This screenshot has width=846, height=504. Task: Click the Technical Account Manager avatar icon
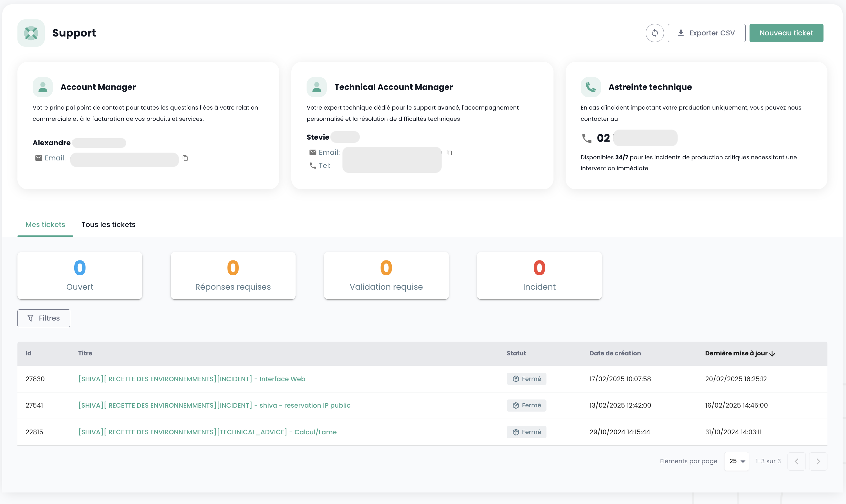[316, 87]
